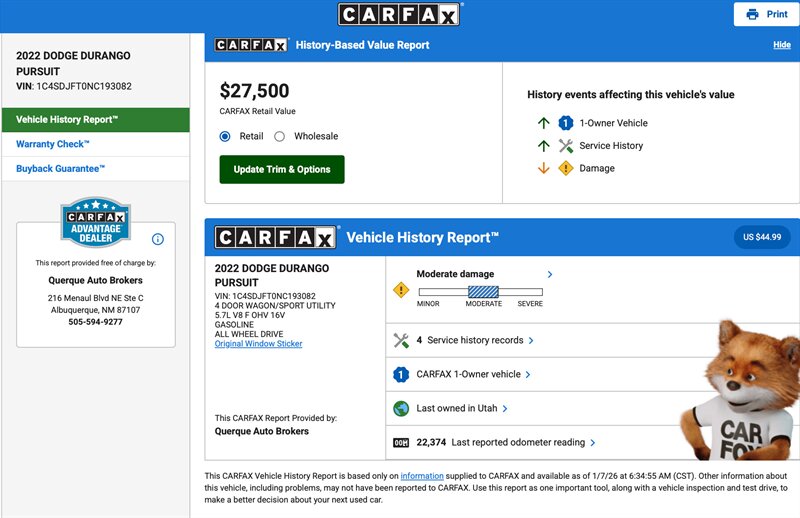Click the Update Trim & Options button
The height and width of the screenshot is (518, 800).
click(282, 169)
